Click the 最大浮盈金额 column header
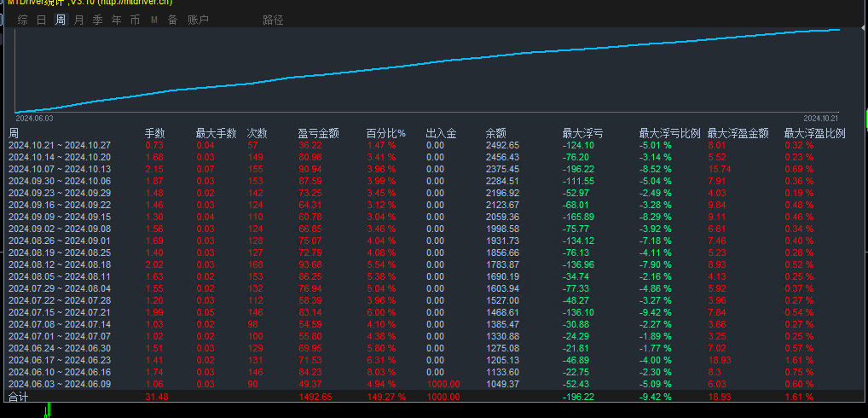868x418 pixels. pyautogui.click(x=738, y=133)
